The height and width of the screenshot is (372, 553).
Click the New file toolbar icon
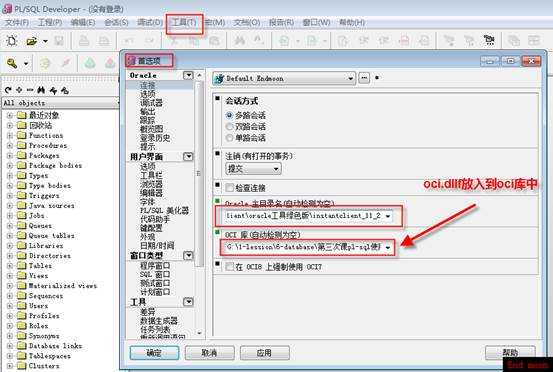(12, 41)
